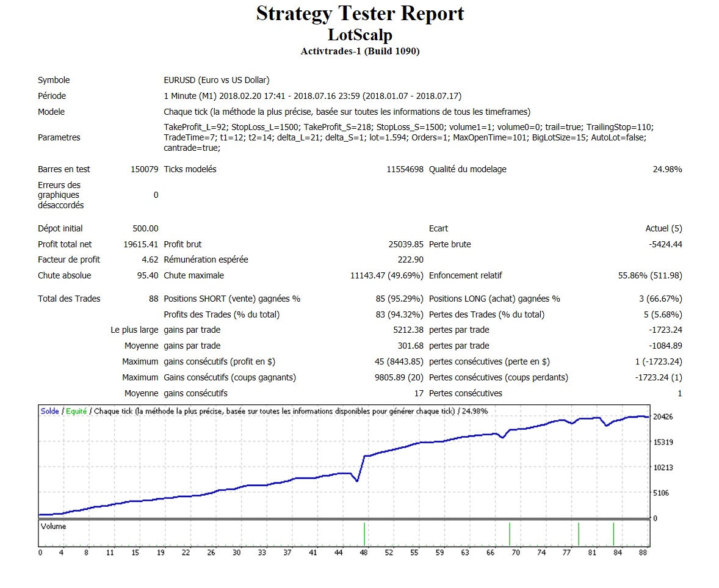Click the 'Modele' label
The image size is (719, 588).
[51, 112]
